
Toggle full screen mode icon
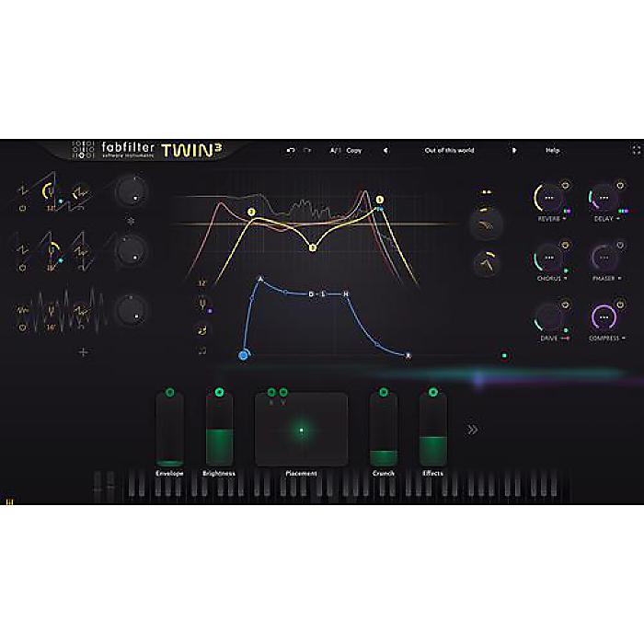click(x=637, y=150)
